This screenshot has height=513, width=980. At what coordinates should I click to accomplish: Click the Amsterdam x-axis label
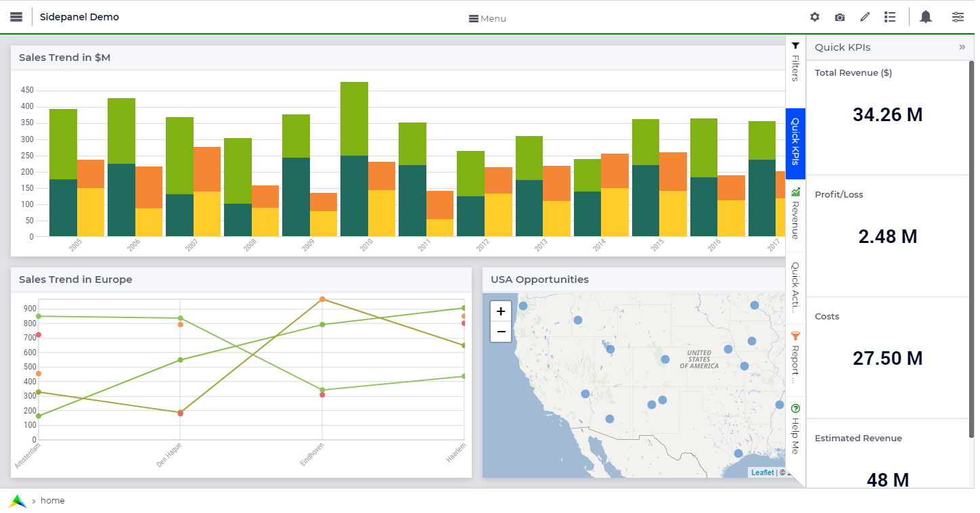[x=28, y=455]
